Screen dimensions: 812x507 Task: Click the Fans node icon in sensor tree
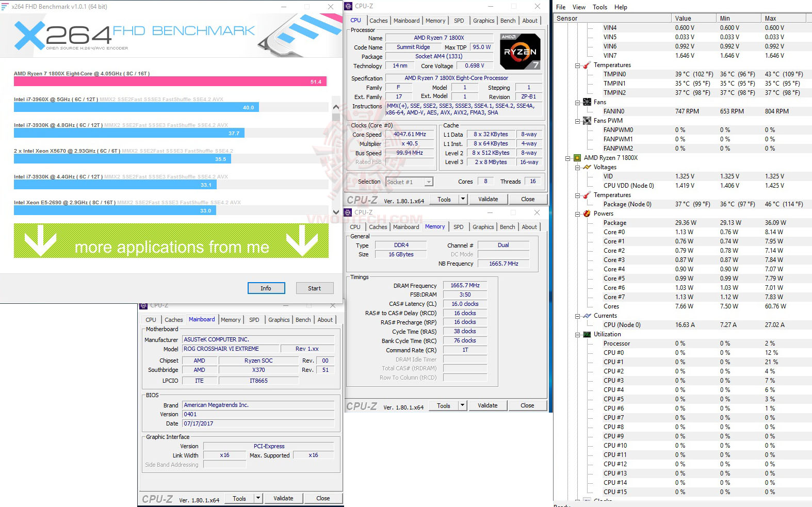[x=587, y=102]
